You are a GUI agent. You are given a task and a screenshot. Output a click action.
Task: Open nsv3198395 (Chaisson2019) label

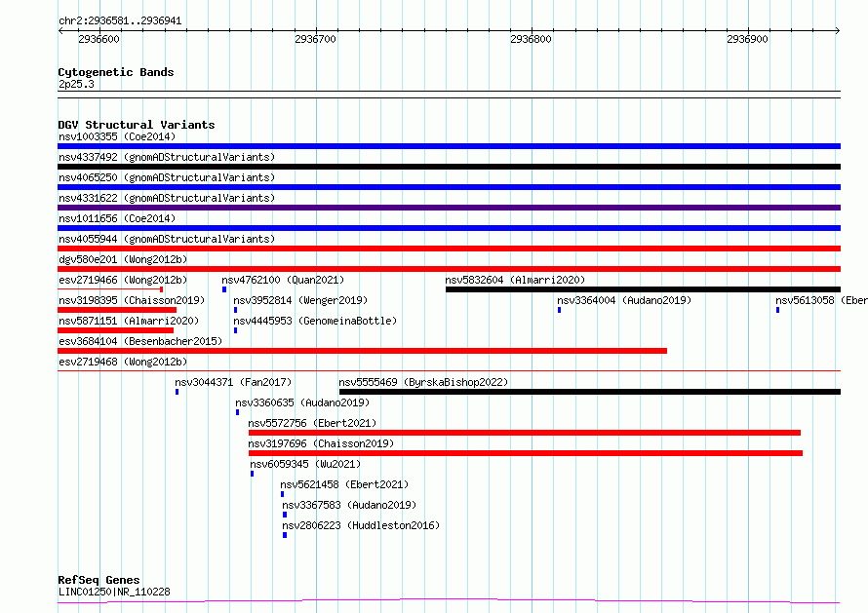click(x=132, y=300)
